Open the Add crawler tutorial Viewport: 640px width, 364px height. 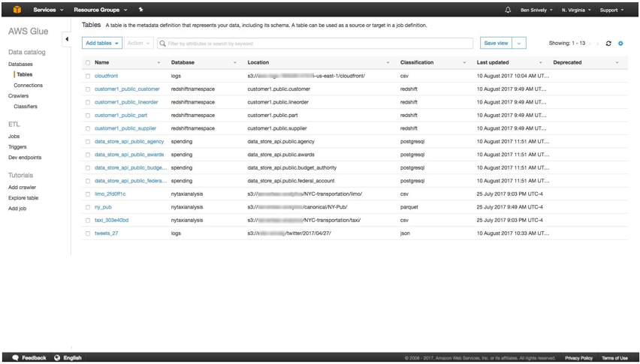click(22, 188)
